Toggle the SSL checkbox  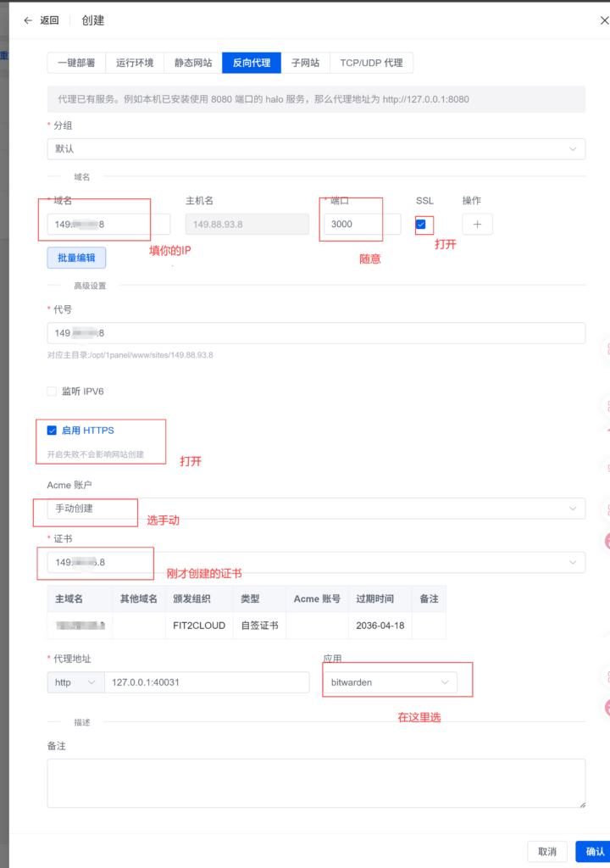click(x=421, y=224)
